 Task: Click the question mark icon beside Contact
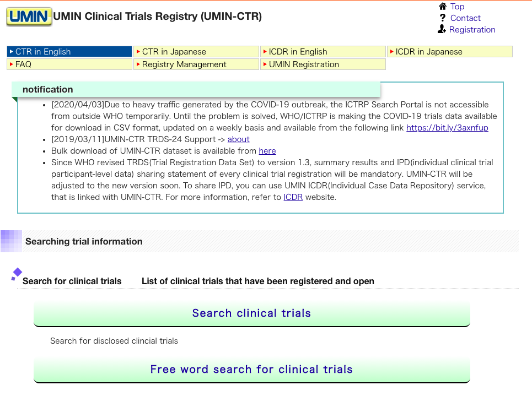(x=443, y=18)
